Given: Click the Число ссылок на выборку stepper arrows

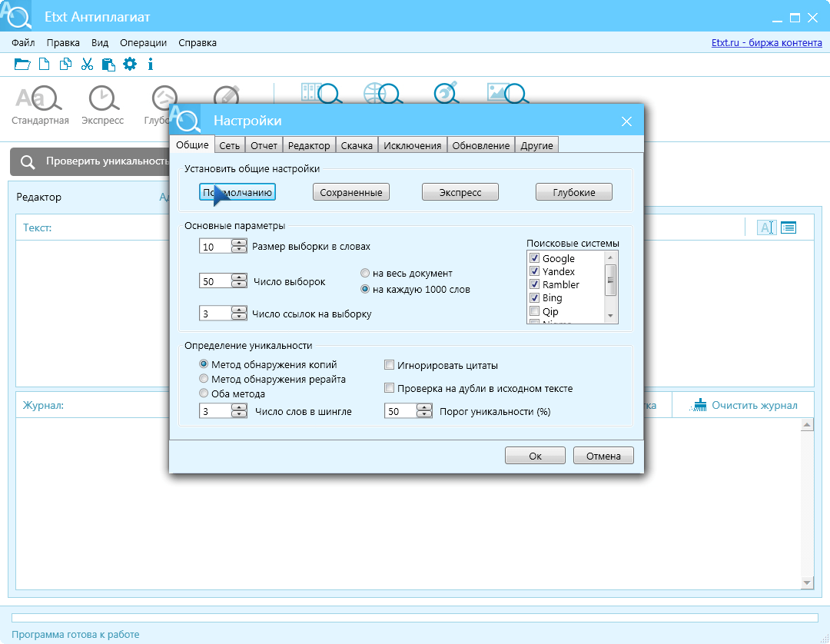Looking at the screenshot, I should coord(239,314).
